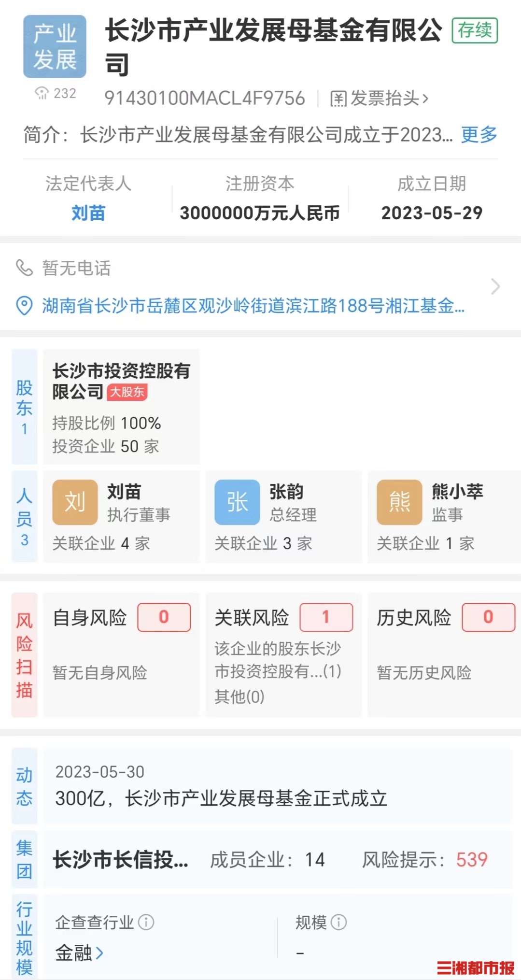Screen dimensions: 521x980
Task: Open the 湖南省长沙市岳麓区 address link
Action: point(253,306)
